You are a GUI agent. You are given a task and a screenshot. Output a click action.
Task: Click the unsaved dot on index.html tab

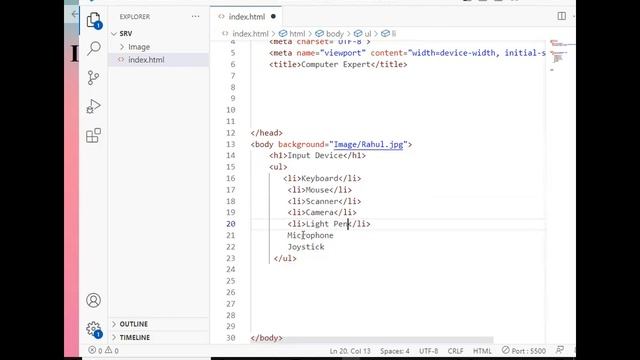tap(273, 16)
